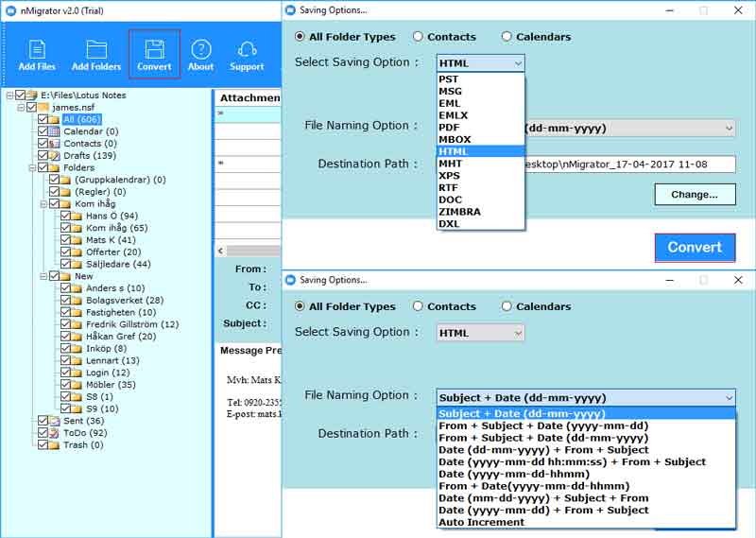756x538 pixels.
Task: Select the Login (12) folder
Action: [108, 373]
